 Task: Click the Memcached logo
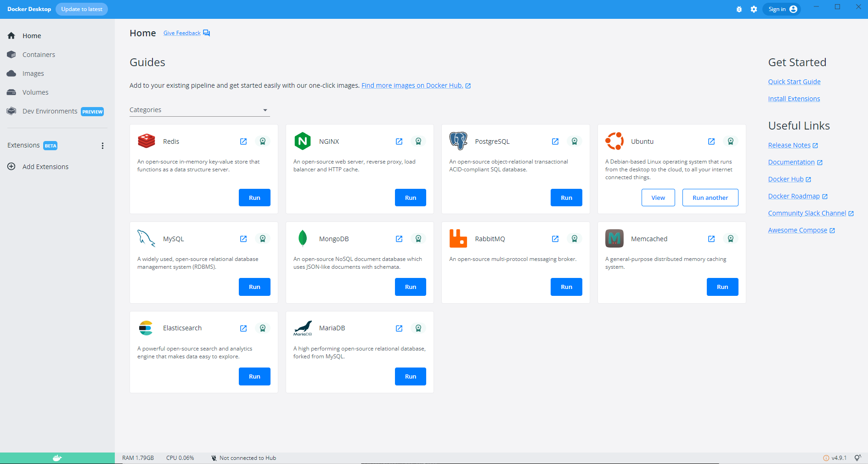click(614, 238)
